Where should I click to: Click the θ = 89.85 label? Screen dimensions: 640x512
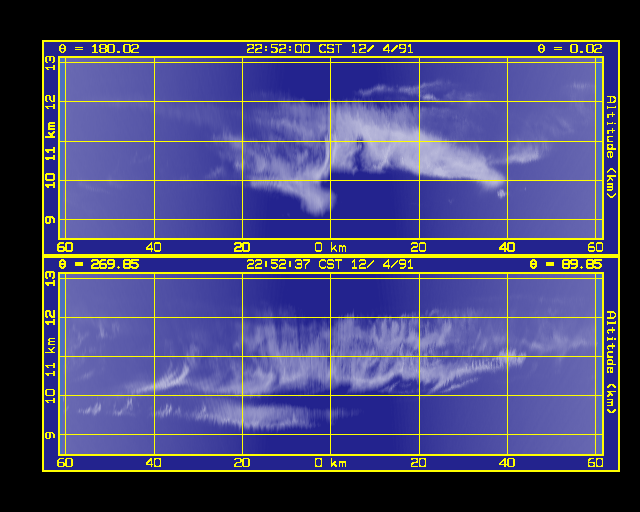click(566, 265)
